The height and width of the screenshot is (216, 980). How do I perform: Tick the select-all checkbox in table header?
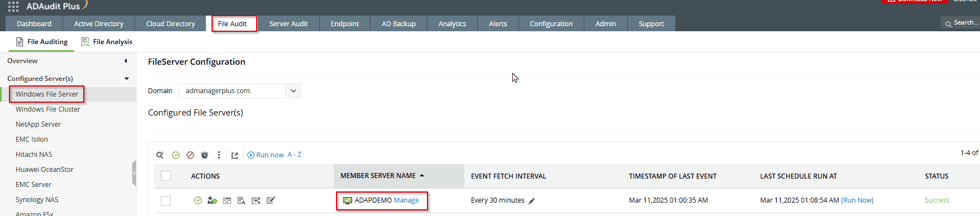(x=166, y=176)
